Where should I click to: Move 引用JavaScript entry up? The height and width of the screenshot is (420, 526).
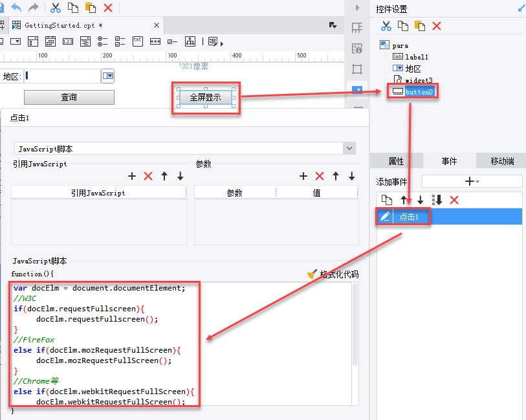(x=164, y=176)
